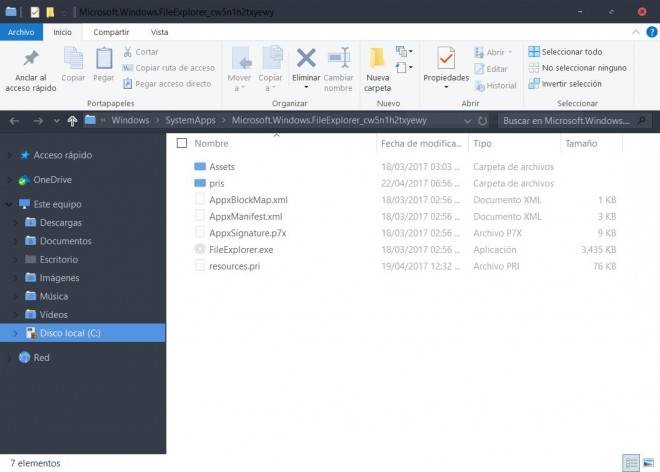
Task: Select the resources.pri file
Action: tap(234, 266)
